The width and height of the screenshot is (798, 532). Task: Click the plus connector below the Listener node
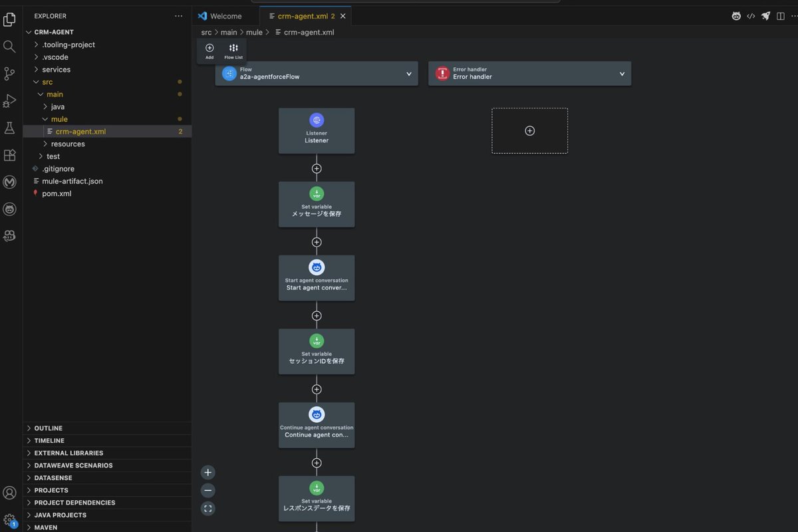point(317,168)
